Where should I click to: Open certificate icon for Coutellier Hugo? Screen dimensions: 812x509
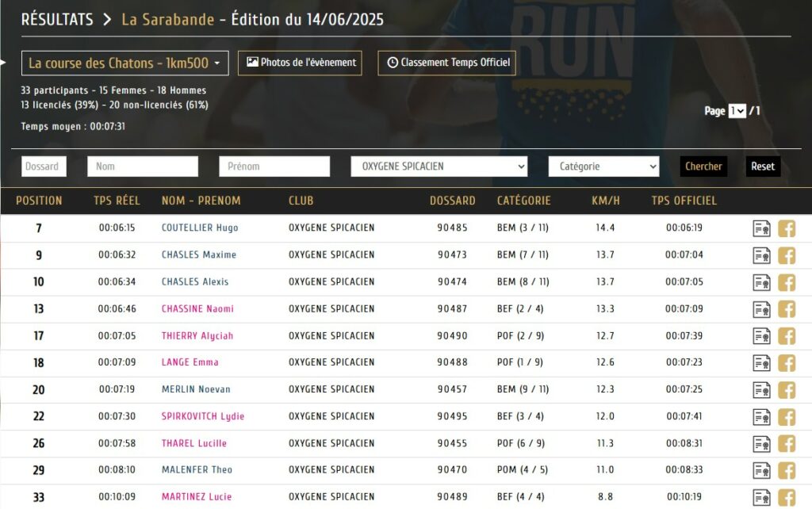tap(761, 228)
